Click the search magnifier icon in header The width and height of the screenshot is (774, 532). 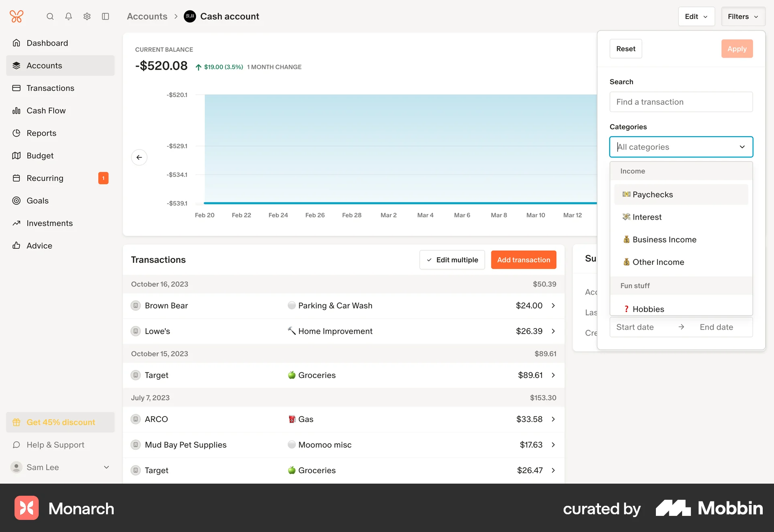click(x=50, y=17)
